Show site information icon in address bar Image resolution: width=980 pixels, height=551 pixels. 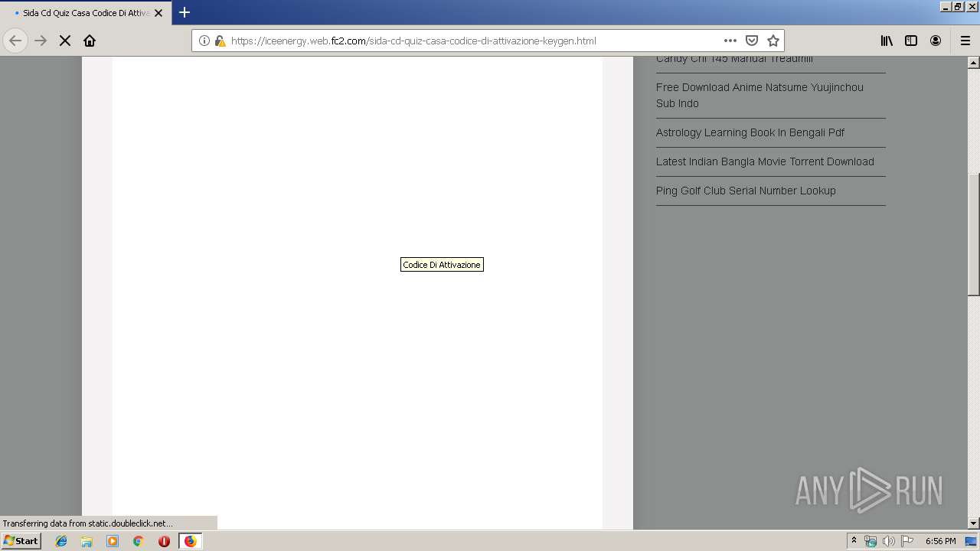click(x=204, y=41)
